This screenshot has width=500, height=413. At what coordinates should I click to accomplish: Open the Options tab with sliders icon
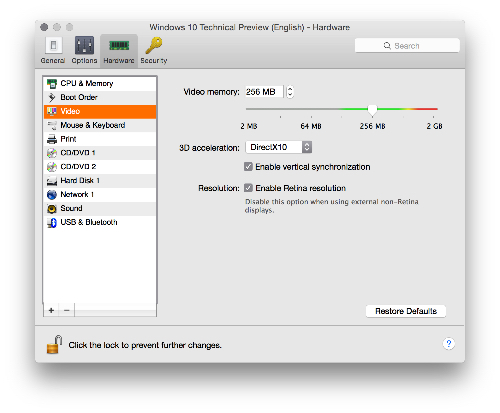click(x=84, y=45)
